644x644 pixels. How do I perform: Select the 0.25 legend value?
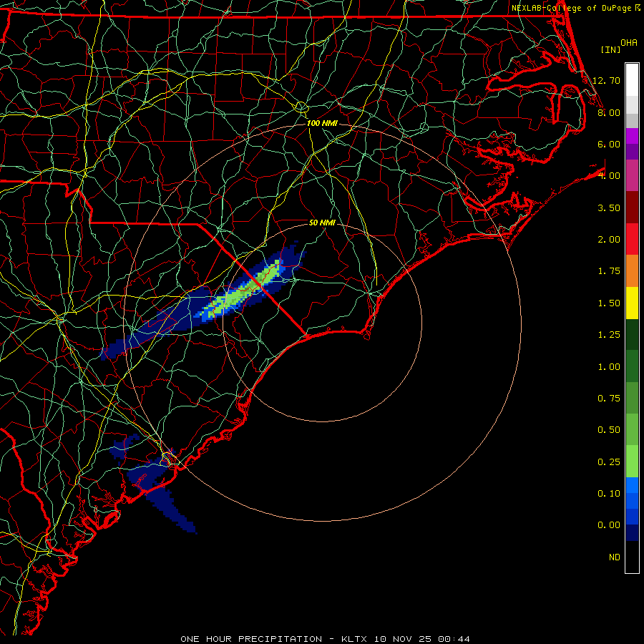(609, 462)
